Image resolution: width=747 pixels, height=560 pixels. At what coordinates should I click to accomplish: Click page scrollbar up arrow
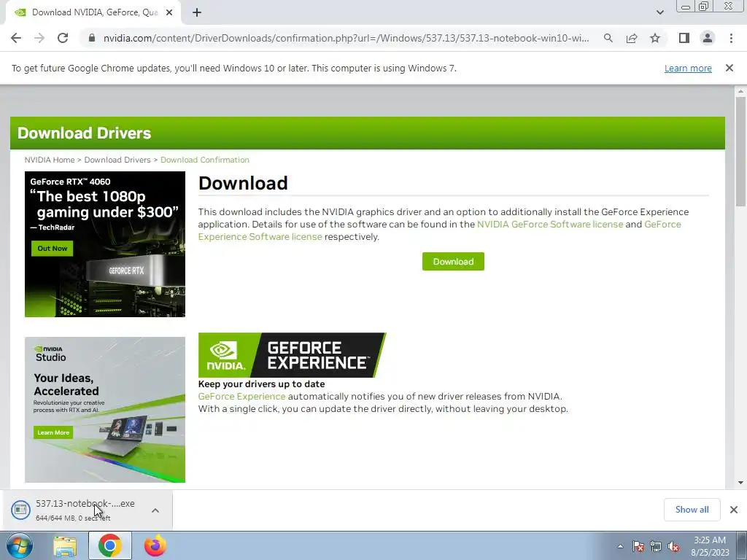(x=740, y=91)
